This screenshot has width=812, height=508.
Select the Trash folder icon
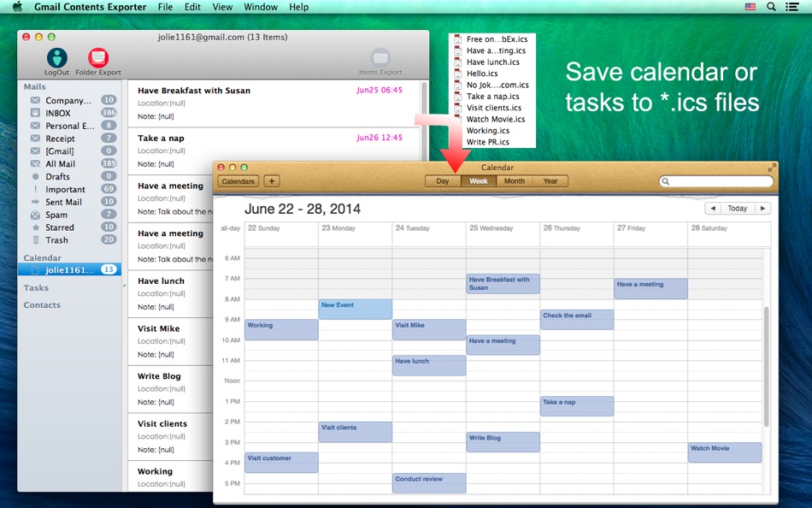pos(35,240)
